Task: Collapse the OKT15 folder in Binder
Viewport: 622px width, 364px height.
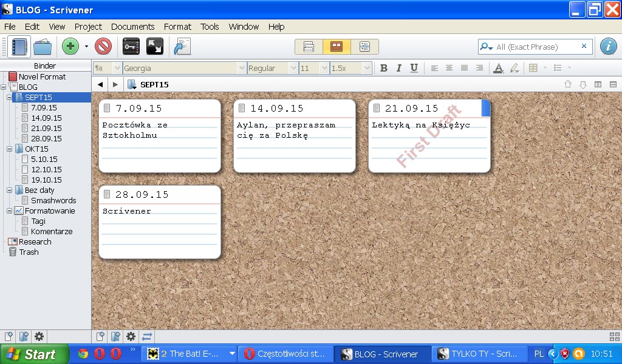Action: [x=10, y=149]
